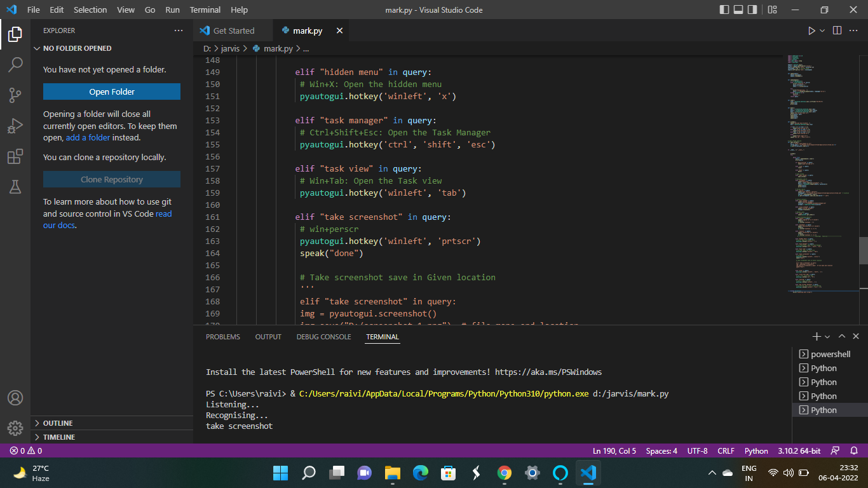
Task: Click the Manage gear icon
Action: pos(15,428)
